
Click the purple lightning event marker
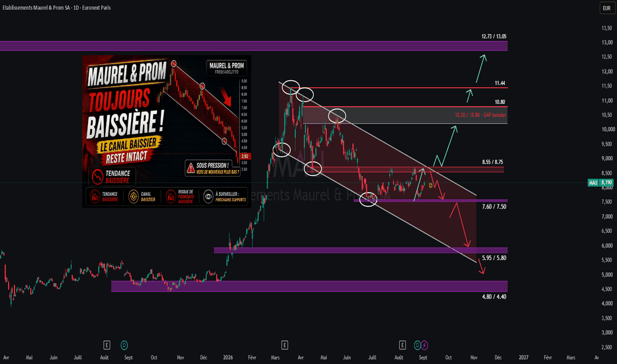point(424,345)
